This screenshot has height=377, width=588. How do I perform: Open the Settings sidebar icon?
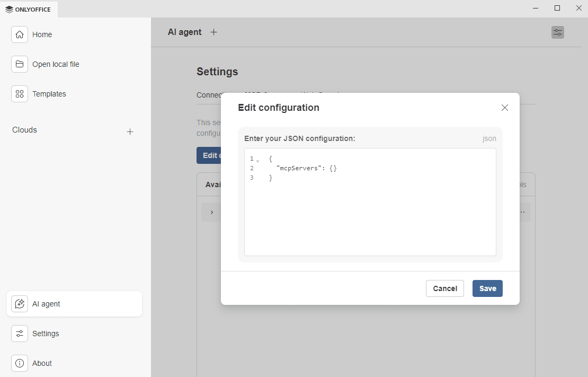20,334
